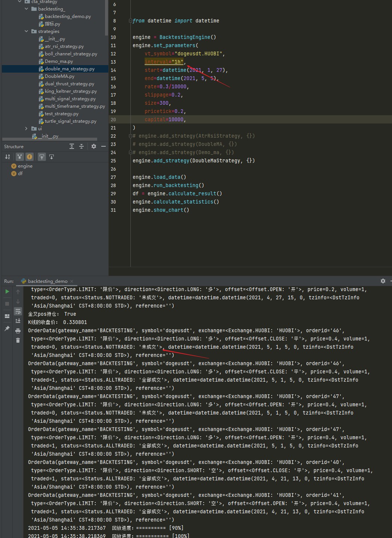Open turtle_signal_strategy.py file
392x538 pixels.
pyautogui.click(x=68, y=121)
